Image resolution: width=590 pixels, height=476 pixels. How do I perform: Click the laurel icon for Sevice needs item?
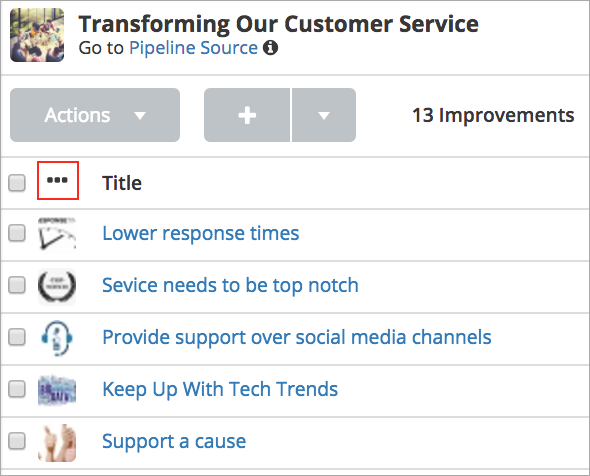(57, 286)
